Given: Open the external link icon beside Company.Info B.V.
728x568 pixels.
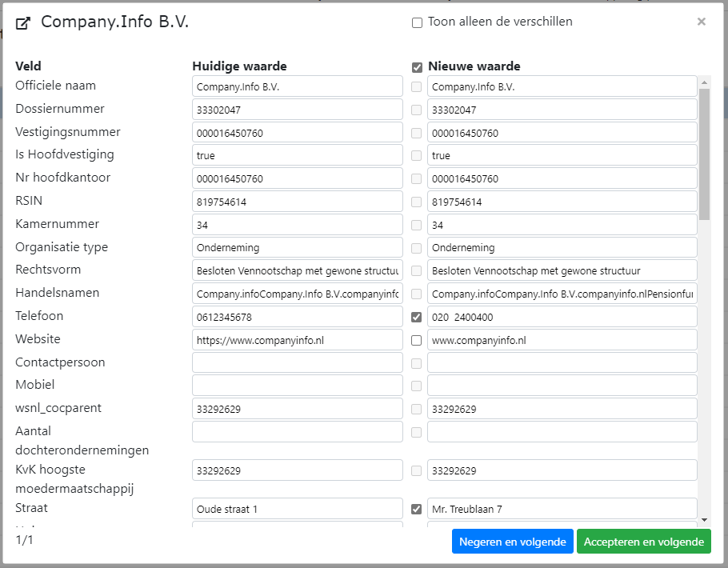Looking at the screenshot, I should [x=24, y=23].
